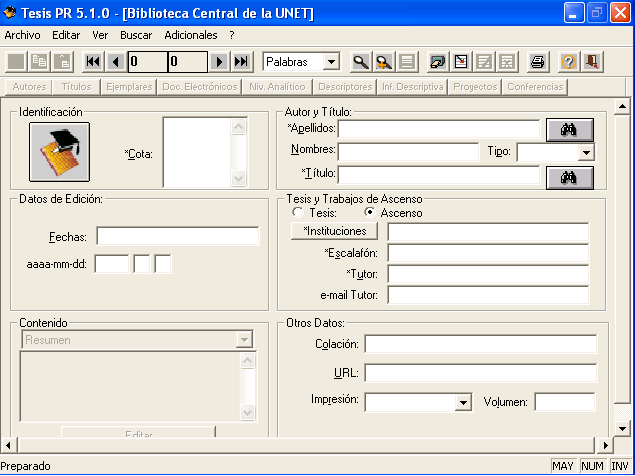The image size is (635, 476).
Task: Click binoculars button next to Apellidos
Action: 570,130
